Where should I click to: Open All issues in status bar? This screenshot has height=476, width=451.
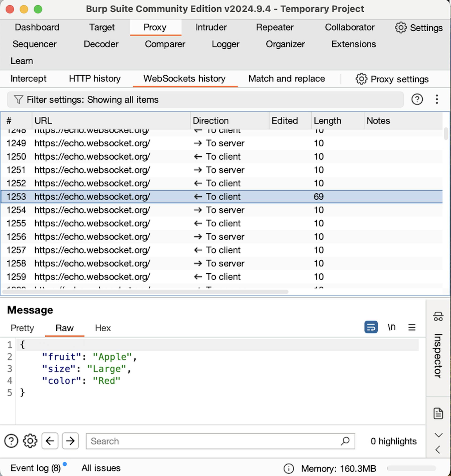pos(101,468)
